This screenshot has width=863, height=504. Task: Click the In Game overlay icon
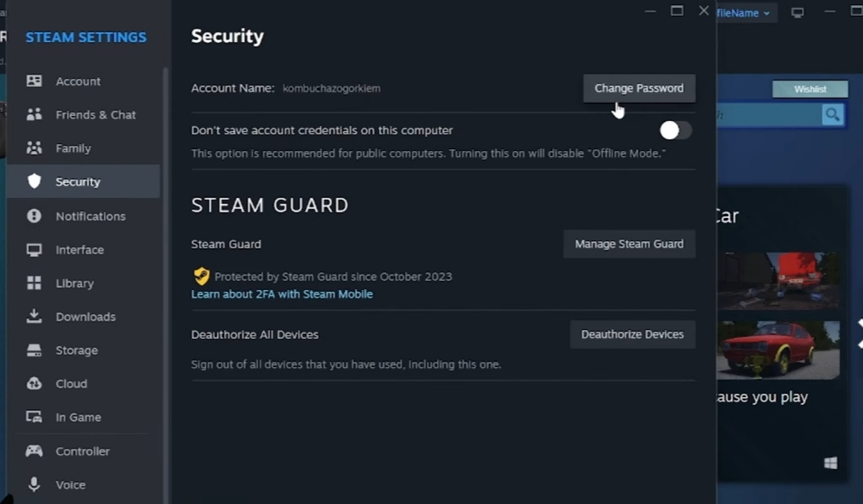click(x=34, y=417)
